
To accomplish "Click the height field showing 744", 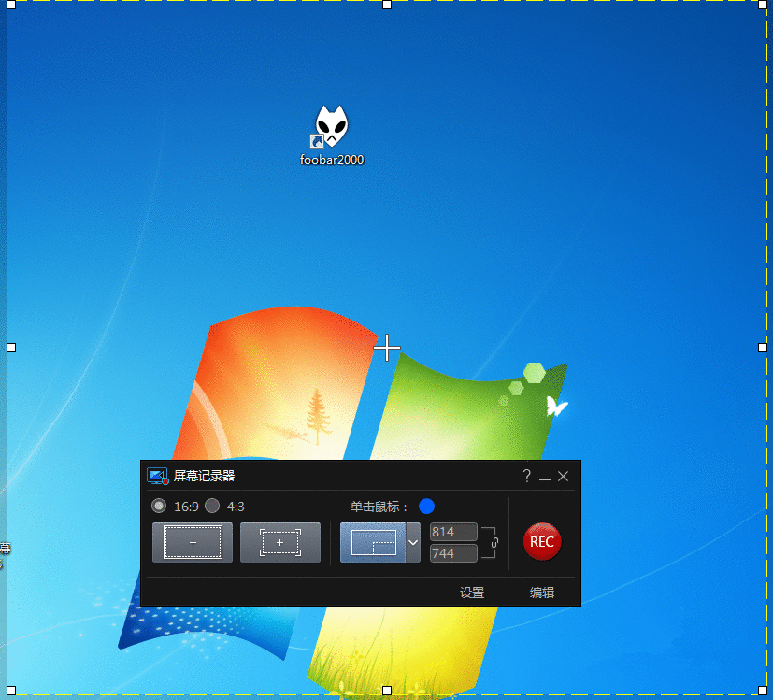I will [453, 553].
